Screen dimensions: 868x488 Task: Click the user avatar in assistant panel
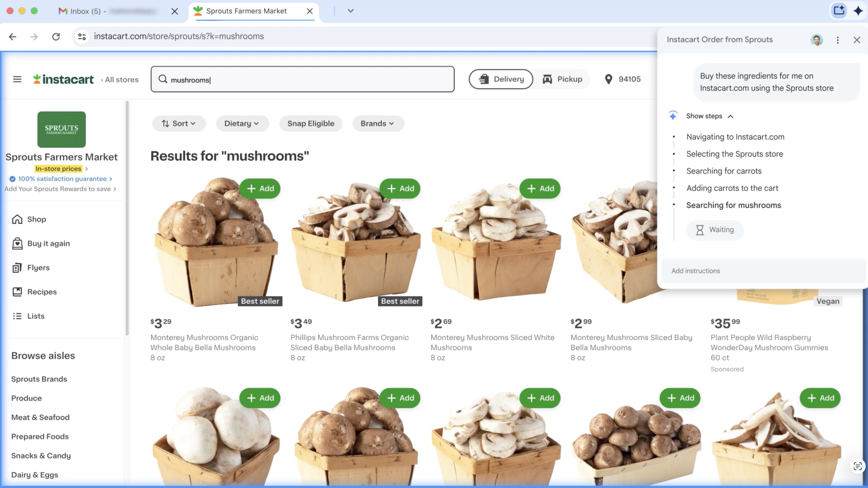pos(816,40)
